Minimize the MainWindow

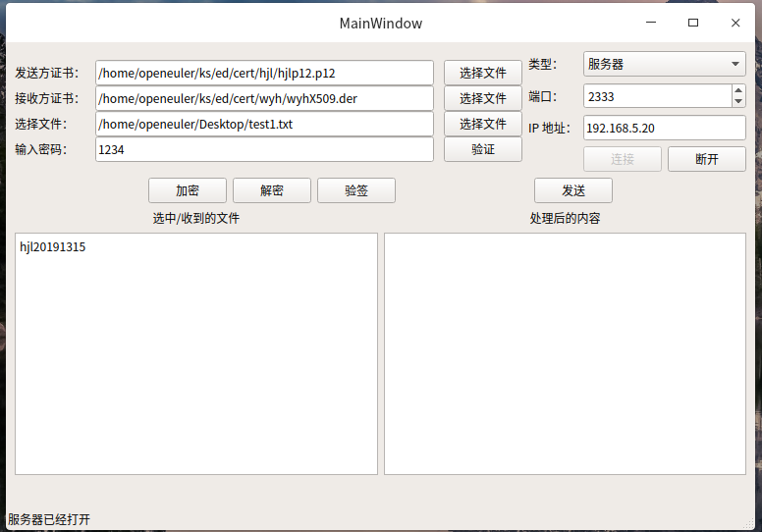(651, 23)
